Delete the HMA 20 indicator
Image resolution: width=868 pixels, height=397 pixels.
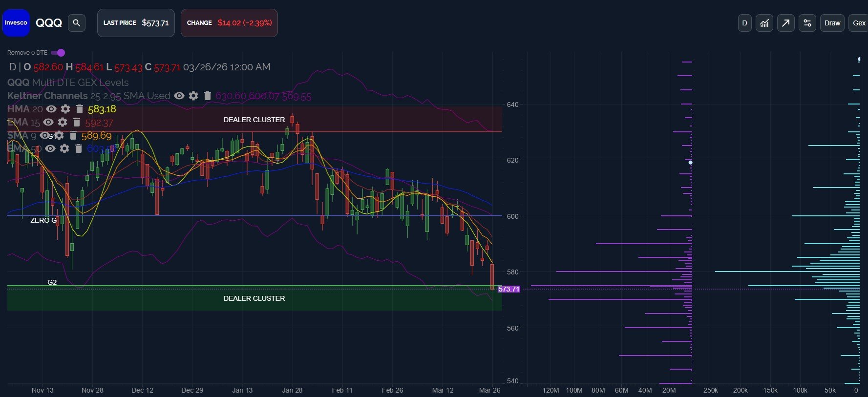click(x=80, y=109)
